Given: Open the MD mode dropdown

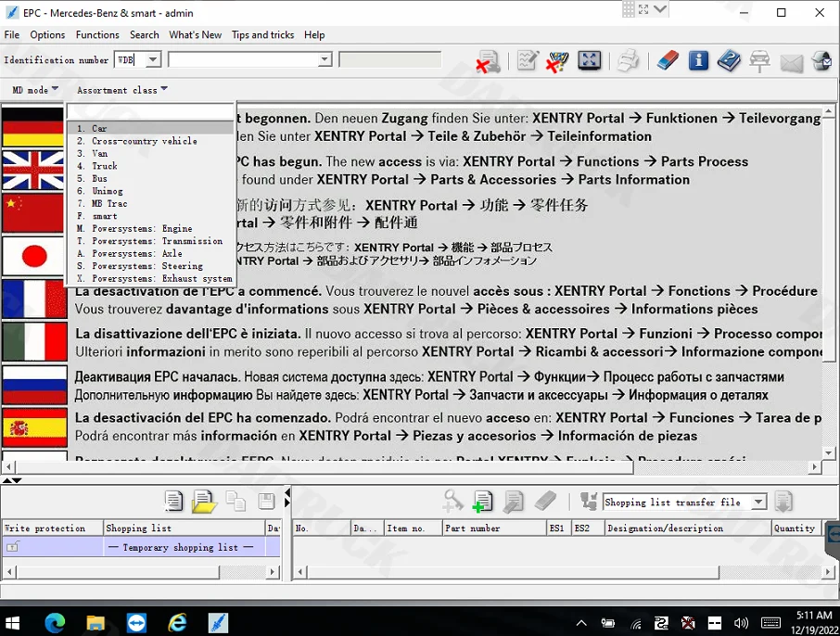Looking at the screenshot, I should (x=35, y=90).
